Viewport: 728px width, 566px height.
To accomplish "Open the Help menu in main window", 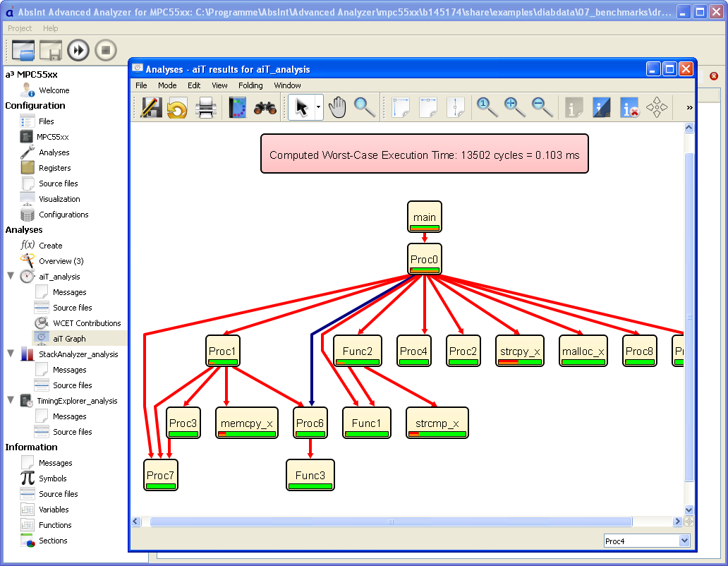I will 51,28.
